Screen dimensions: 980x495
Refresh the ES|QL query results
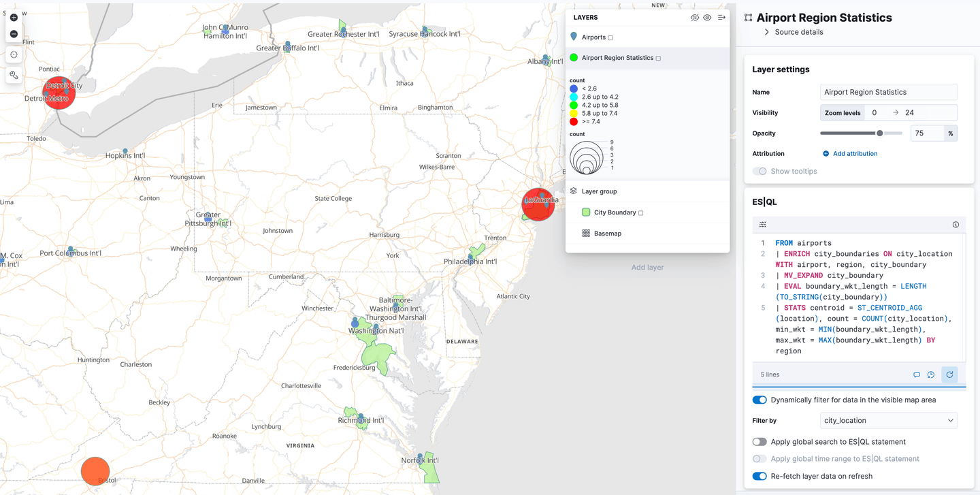click(949, 374)
